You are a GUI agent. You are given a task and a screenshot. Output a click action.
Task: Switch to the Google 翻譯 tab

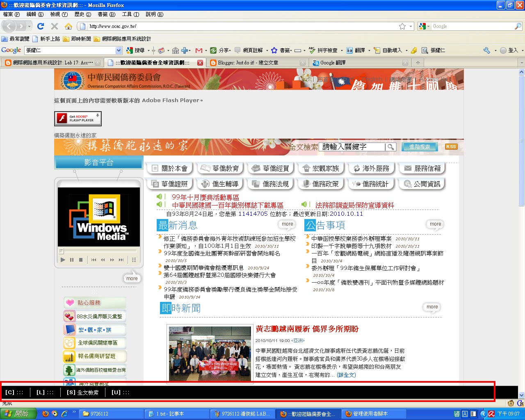point(359,63)
